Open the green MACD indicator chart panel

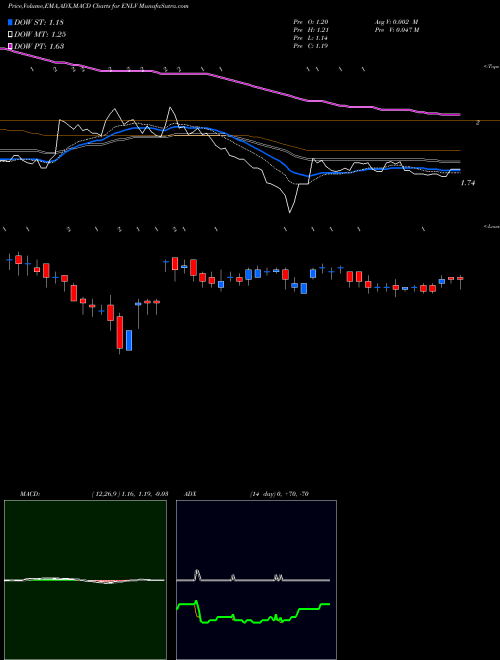[85, 580]
